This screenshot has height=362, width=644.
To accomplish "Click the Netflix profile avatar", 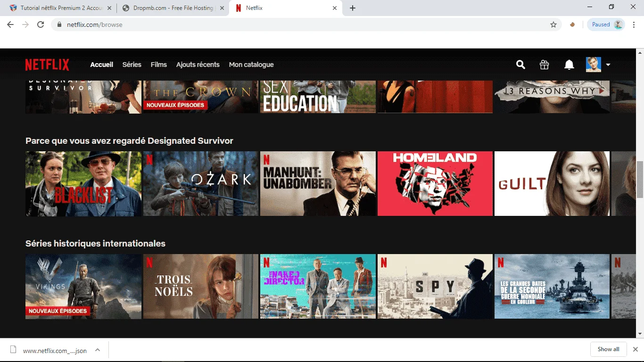I will click(594, 65).
